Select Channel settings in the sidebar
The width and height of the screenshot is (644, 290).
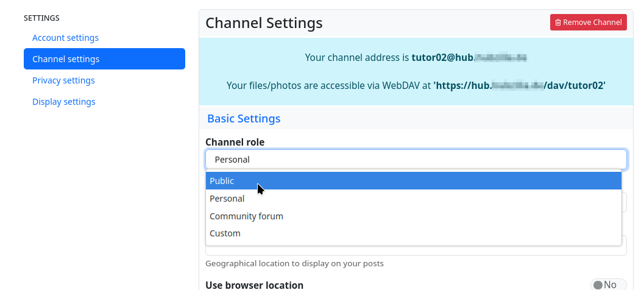pos(104,59)
